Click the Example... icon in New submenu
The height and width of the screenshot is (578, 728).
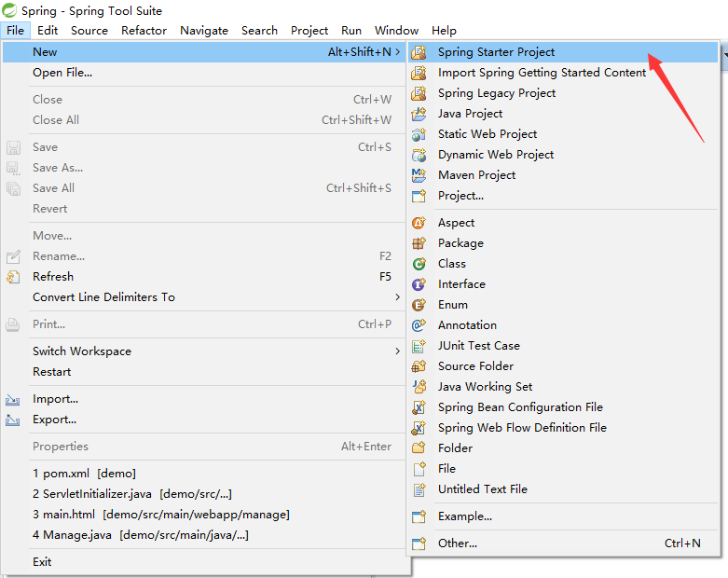click(419, 516)
